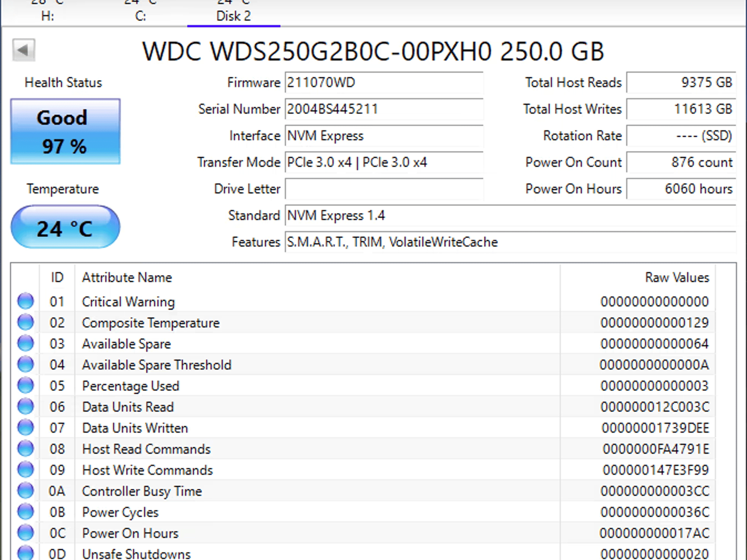Switch to the H: drive tab
747x560 pixels.
[47, 13]
